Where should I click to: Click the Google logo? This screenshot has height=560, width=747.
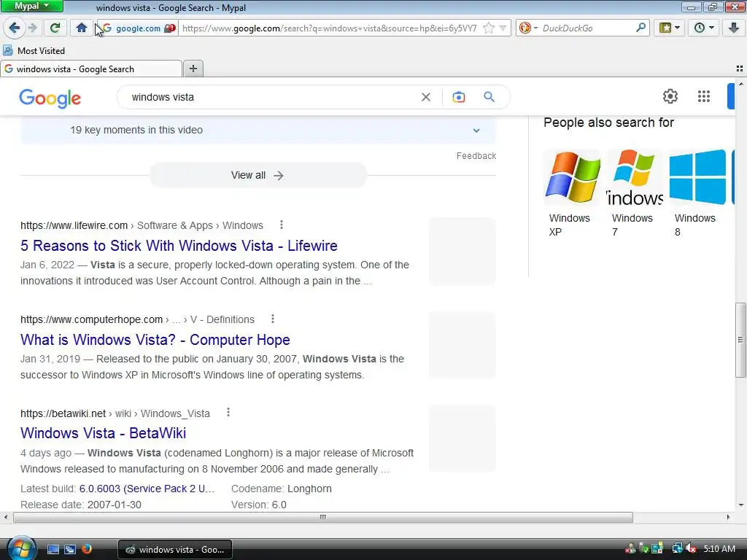click(50, 98)
